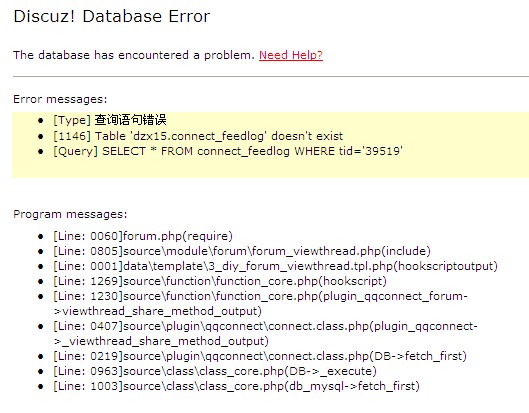529x413 pixels.
Task: Click the Discuz! Database Error heading
Action: (112, 16)
